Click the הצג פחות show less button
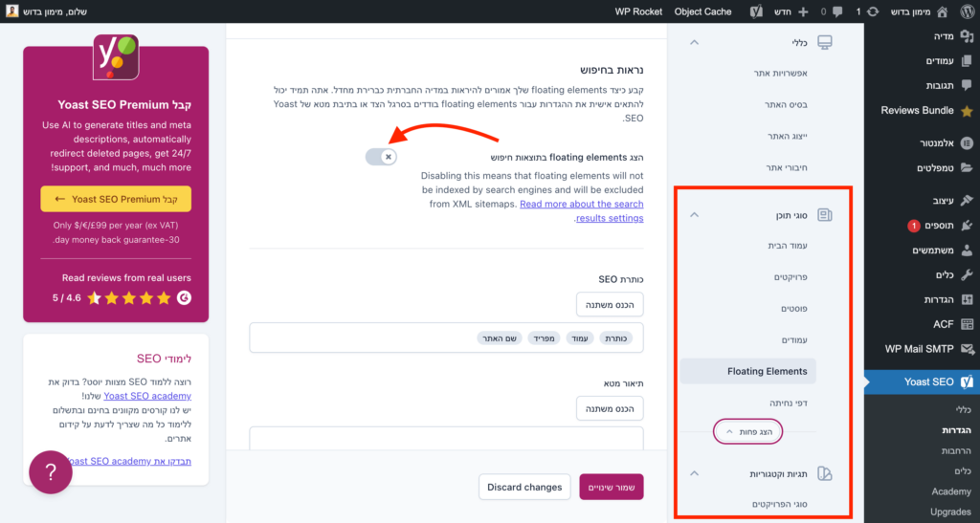This screenshot has height=523, width=980. point(748,432)
